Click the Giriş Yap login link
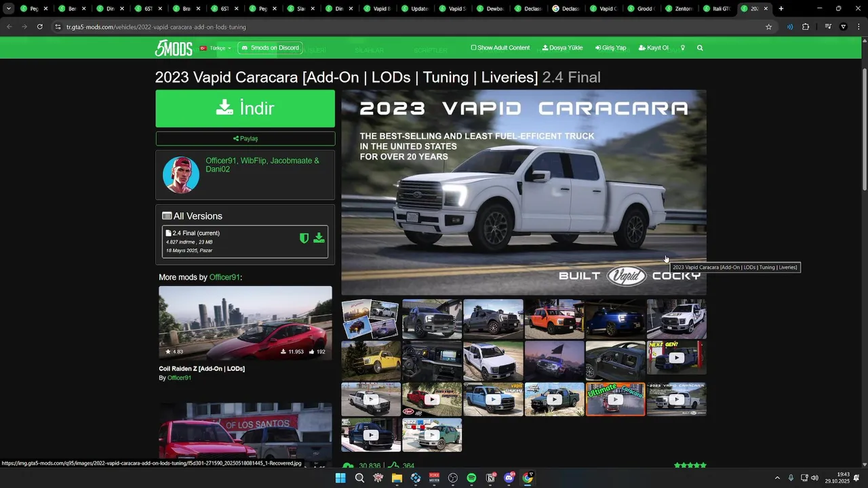Viewport: 868px width, 488px height. (610, 48)
